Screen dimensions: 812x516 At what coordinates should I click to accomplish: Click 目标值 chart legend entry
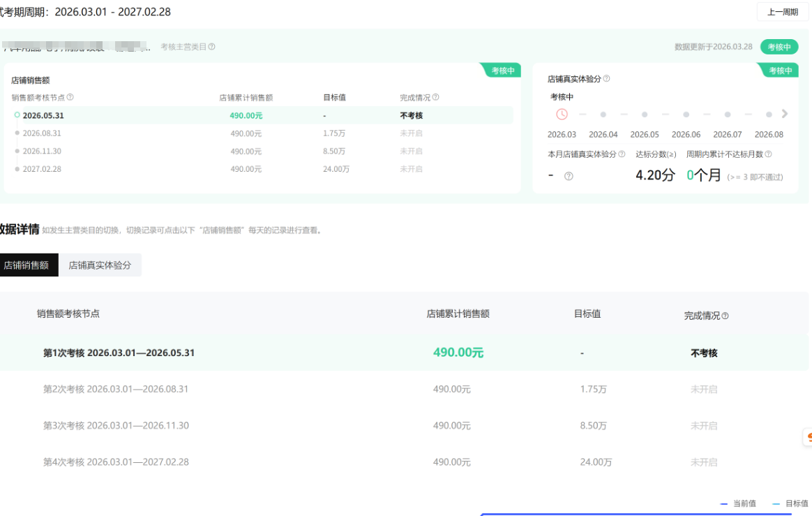pos(790,503)
